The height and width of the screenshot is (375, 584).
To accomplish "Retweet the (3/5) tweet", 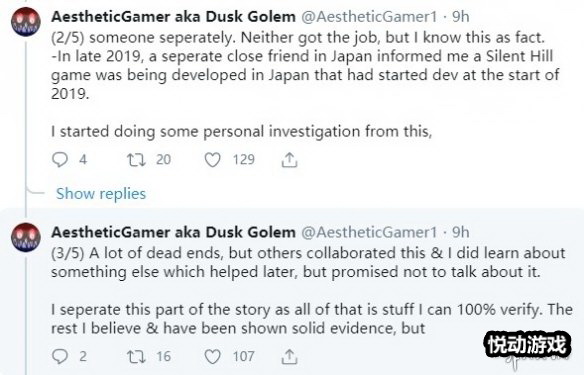I will (136, 357).
